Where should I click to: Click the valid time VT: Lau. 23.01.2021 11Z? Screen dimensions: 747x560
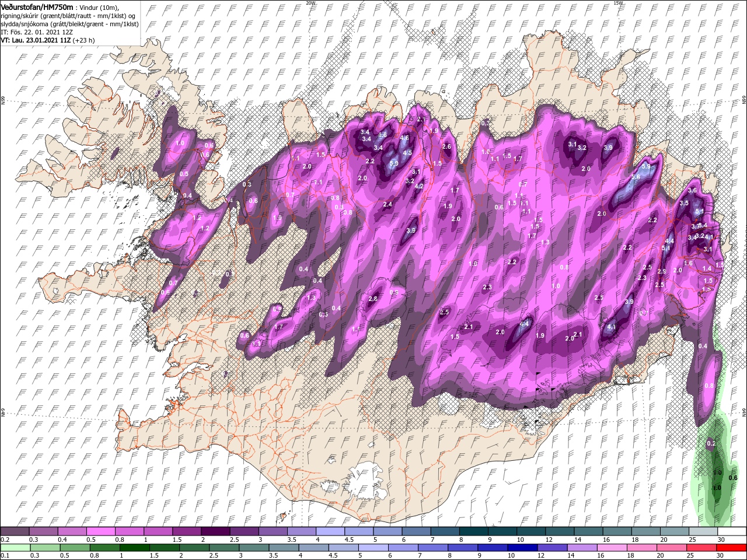[36, 40]
